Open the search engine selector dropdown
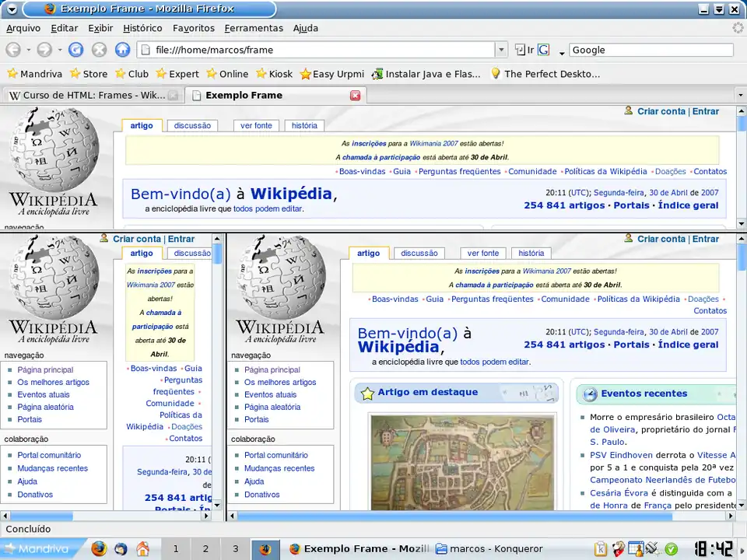 coord(544,50)
